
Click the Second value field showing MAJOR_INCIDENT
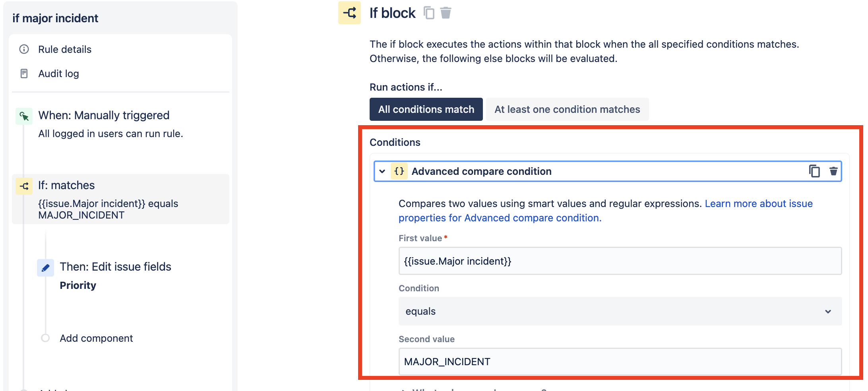pos(620,362)
